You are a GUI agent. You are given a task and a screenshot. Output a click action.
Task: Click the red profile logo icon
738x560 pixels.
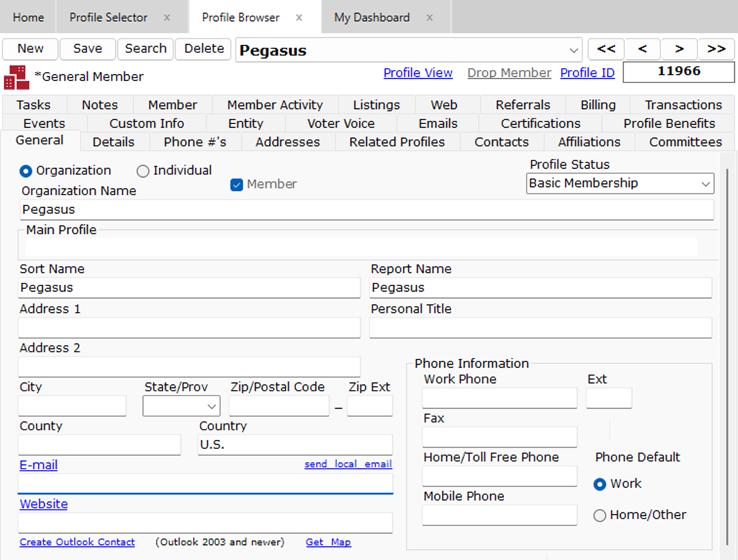pyautogui.click(x=15, y=76)
